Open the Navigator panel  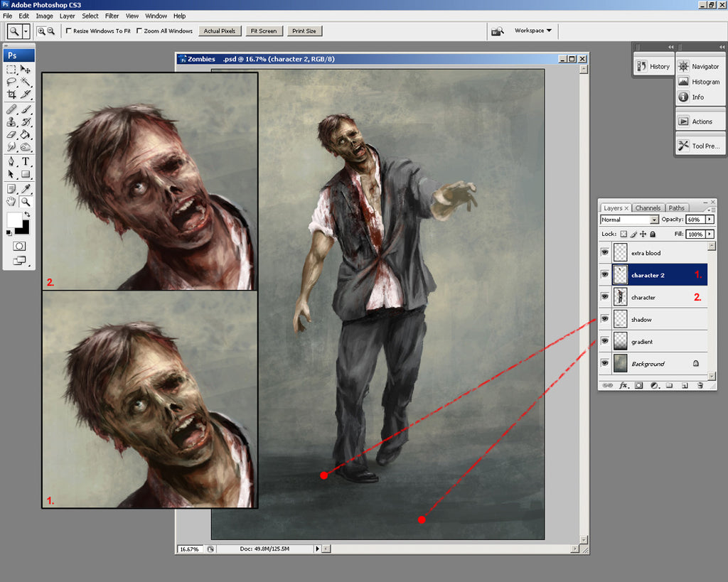tap(700, 66)
